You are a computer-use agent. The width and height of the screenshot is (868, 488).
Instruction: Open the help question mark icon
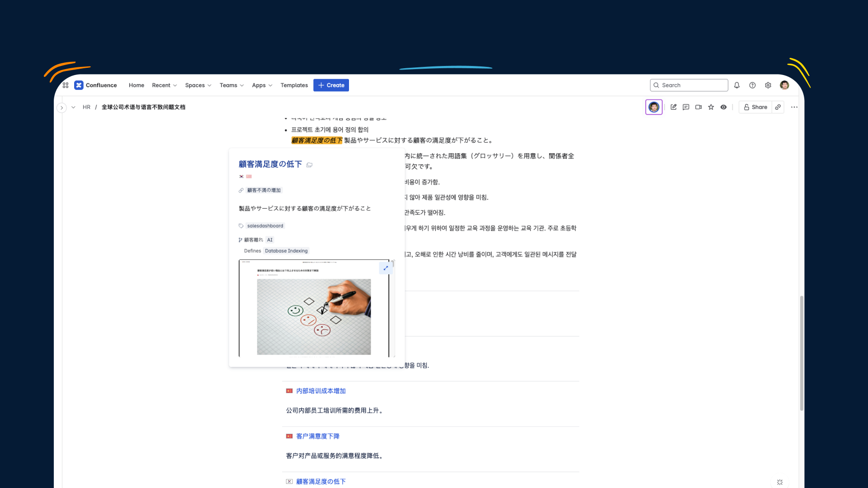pyautogui.click(x=752, y=85)
